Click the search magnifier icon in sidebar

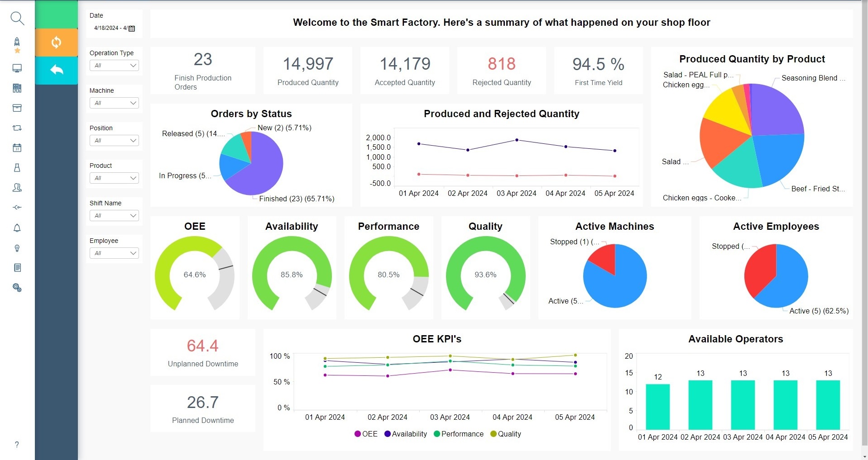[17, 19]
